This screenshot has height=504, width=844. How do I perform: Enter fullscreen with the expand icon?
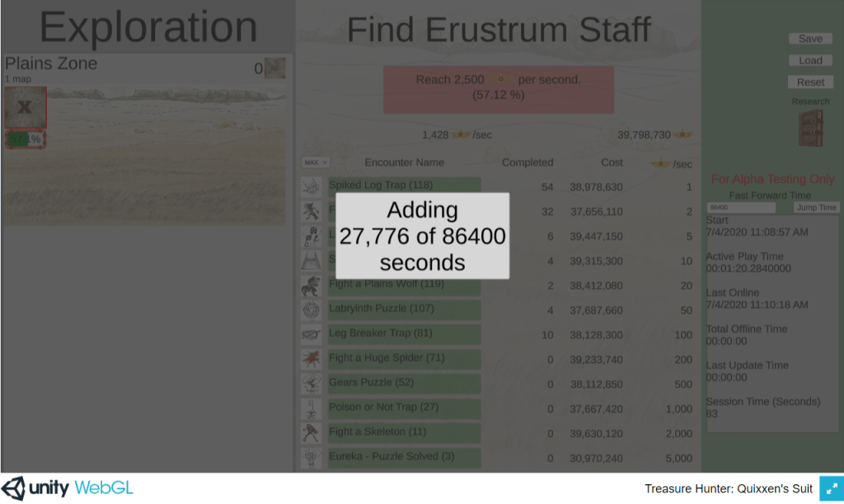(x=829, y=488)
